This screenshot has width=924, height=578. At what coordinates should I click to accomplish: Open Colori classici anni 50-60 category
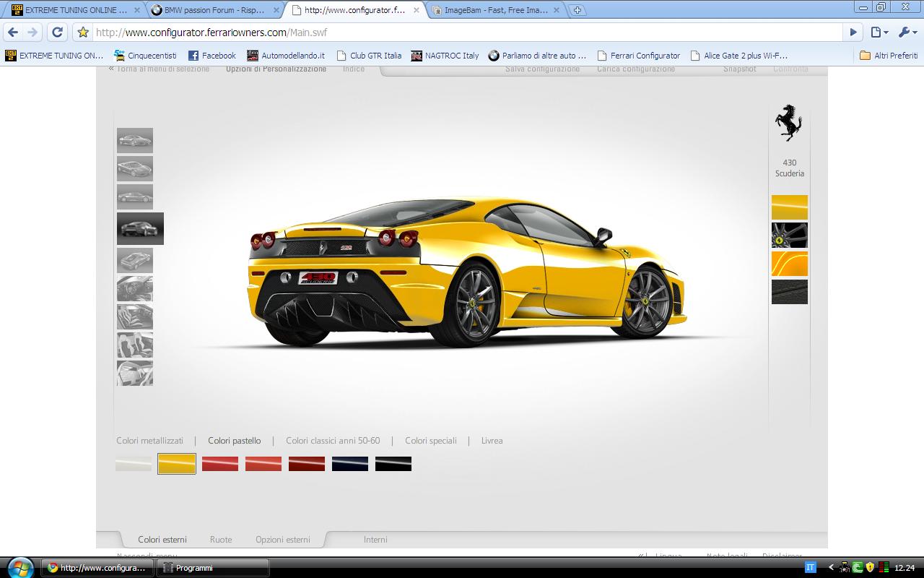point(333,441)
